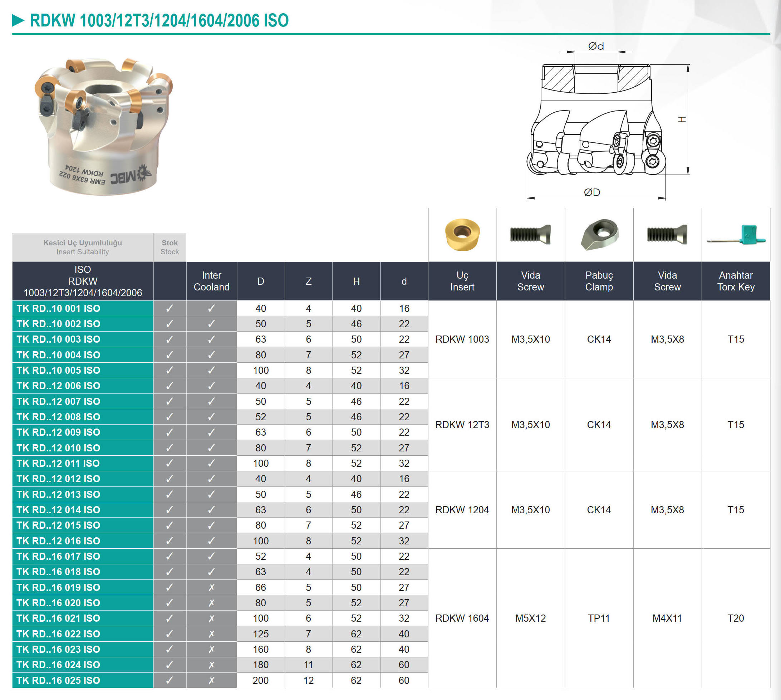This screenshot has height=700, width=781.
Task: Click the second screw image beside clamp
Action: pyautogui.click(x=667, y=234)
